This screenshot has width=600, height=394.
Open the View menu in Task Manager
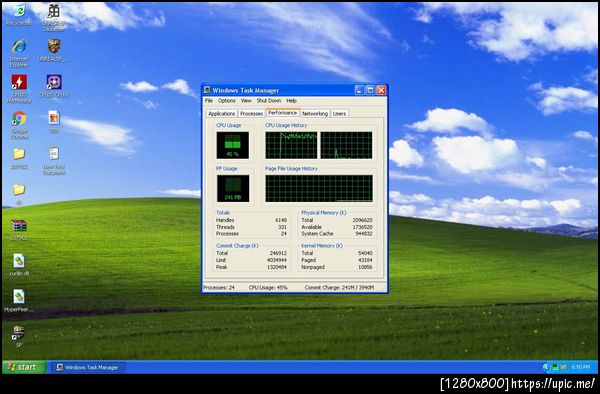click(x=246, y=101)
